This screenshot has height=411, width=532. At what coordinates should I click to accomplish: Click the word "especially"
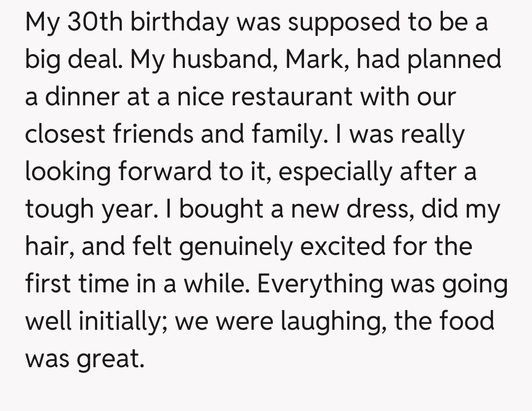pos(334,172)
